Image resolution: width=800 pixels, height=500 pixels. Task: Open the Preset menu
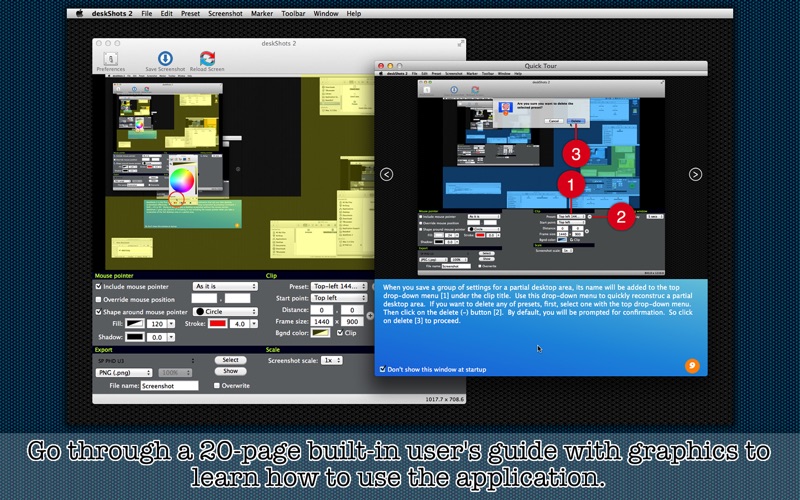[x=190, y=14]
